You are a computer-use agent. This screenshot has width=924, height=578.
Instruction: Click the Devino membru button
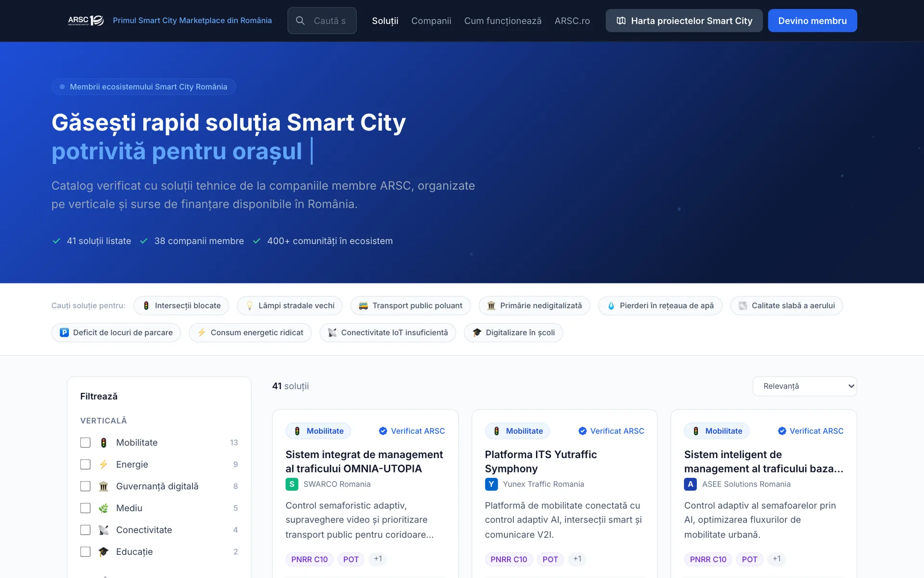pyautogui.click(x=812, y=21)
